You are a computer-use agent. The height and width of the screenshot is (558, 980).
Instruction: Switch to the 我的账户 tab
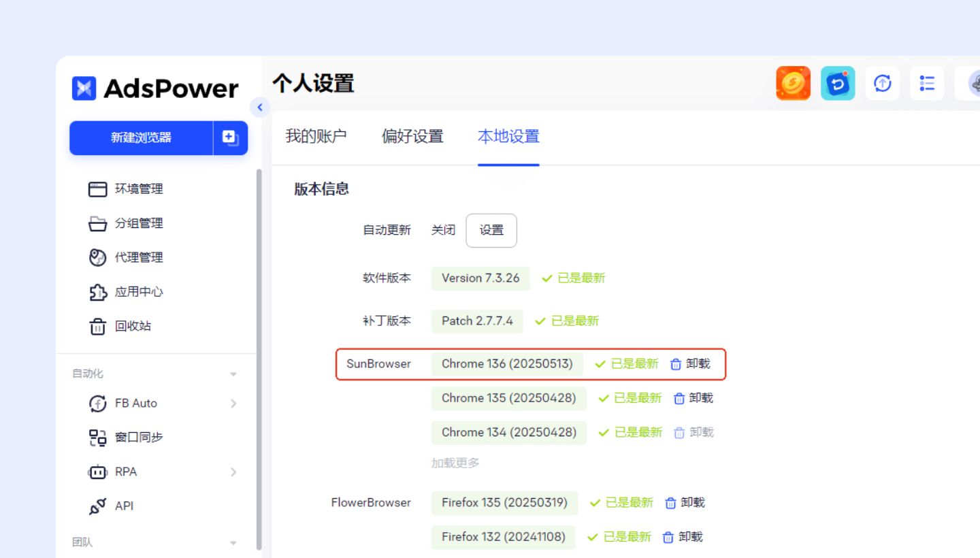click(x=316, y=136)
